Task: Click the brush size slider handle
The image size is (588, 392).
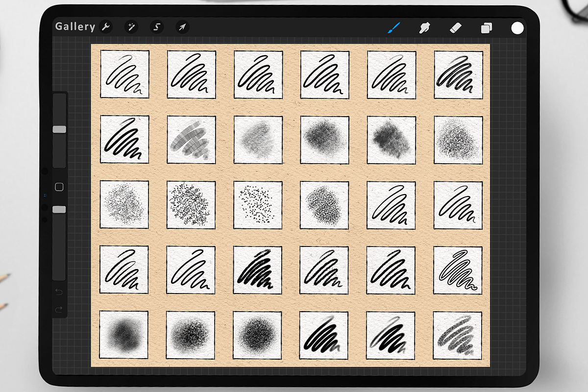Action: (x=59, y=129)
